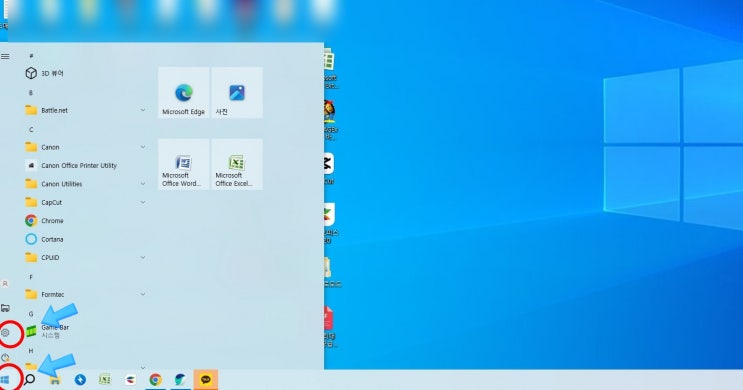
Task: Open the Microsoft Edge tile
Action: coord(184,93)
